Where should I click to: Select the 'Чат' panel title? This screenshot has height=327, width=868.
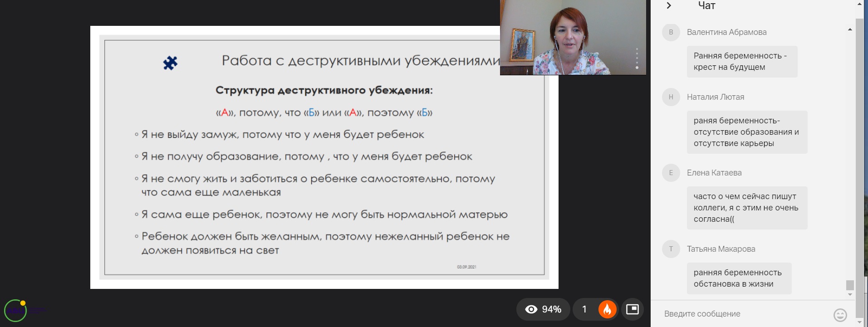pos(706,5)
